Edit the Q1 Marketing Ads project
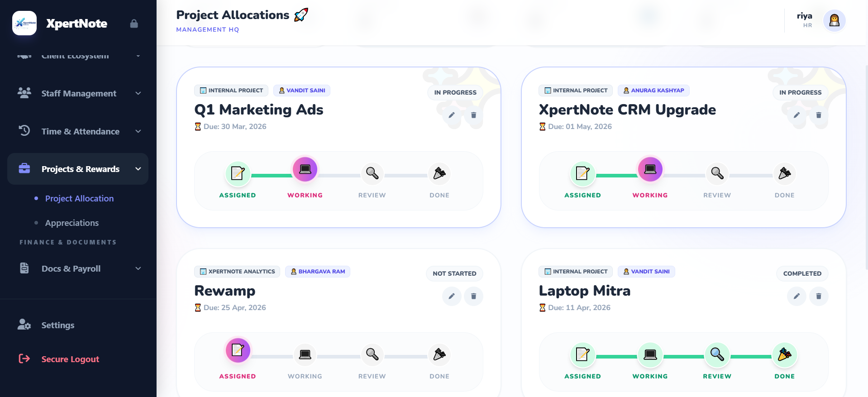This screenshot has width=868, height=397. point(452,115)
